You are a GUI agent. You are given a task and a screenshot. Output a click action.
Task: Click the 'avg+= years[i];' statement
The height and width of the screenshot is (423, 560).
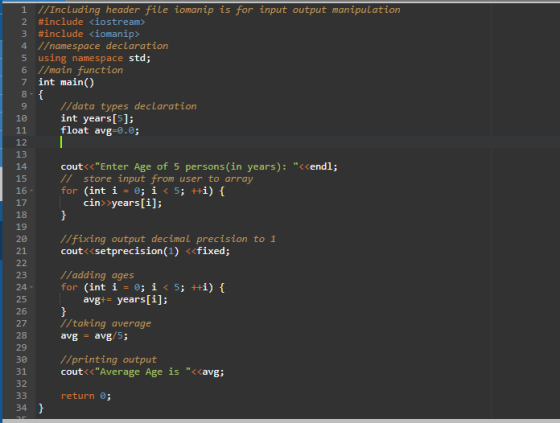125,299
